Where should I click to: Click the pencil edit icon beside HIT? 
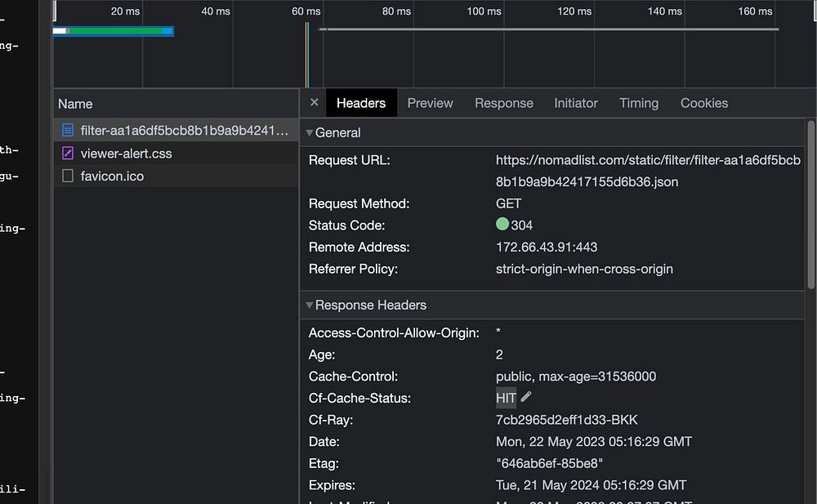point(526,398)
